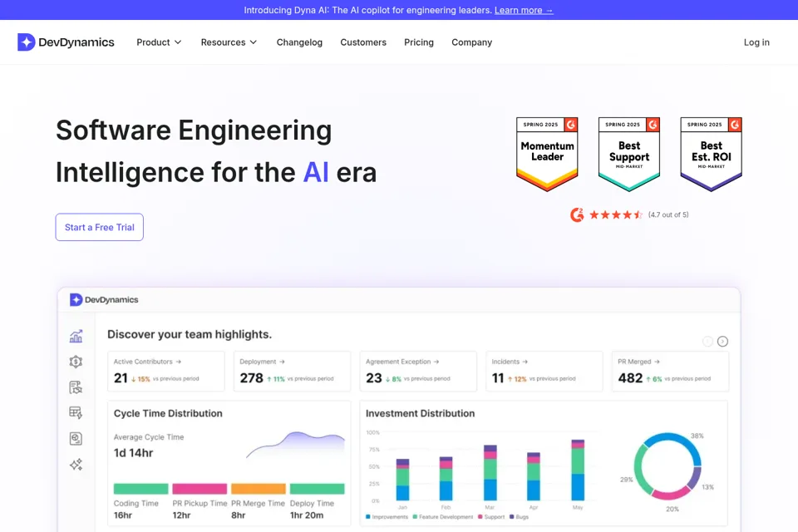Click the '1d 14hr' average cycle time value
Image resolution: width=798 pixels, height=532 pixels.
133,453
